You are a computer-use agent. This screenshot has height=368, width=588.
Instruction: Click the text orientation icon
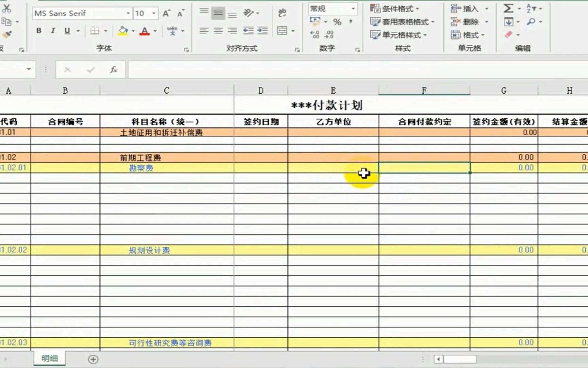248,13
